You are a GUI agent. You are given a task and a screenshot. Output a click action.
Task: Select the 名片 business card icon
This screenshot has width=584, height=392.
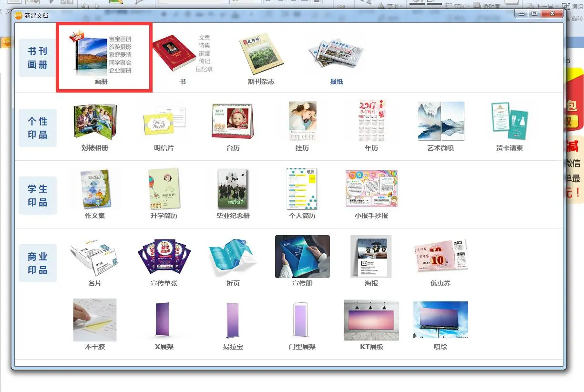tap(94, 258)
